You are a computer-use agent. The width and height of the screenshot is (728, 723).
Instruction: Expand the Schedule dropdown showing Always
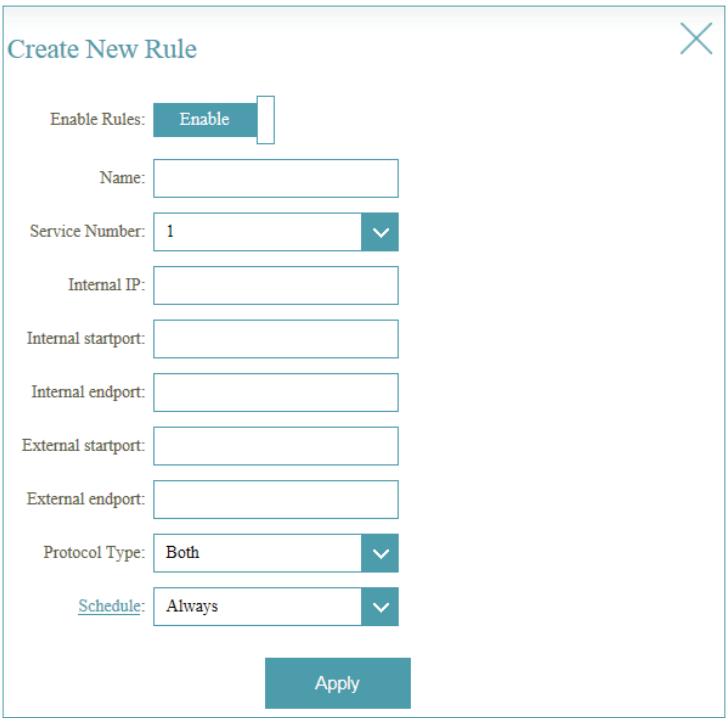257,606
